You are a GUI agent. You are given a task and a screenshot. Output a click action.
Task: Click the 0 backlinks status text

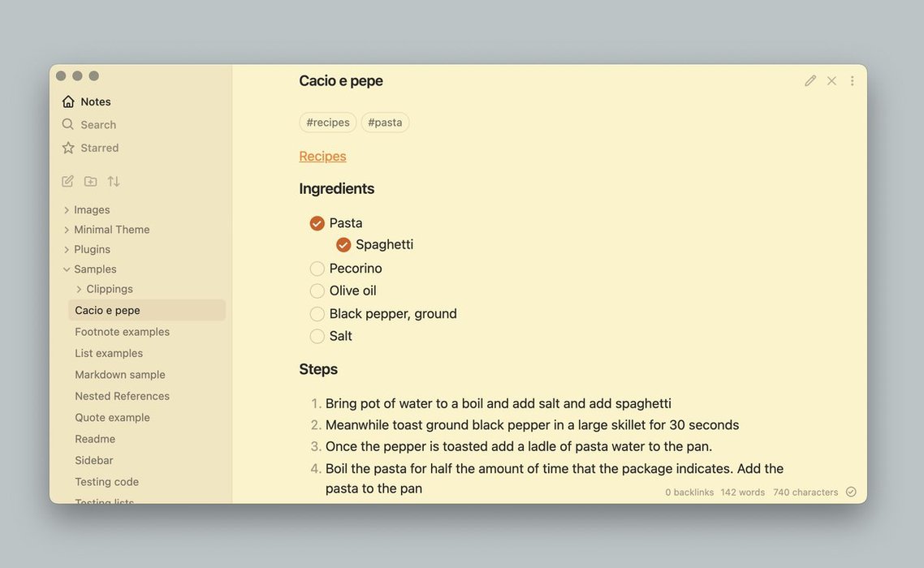coord(689,493)
